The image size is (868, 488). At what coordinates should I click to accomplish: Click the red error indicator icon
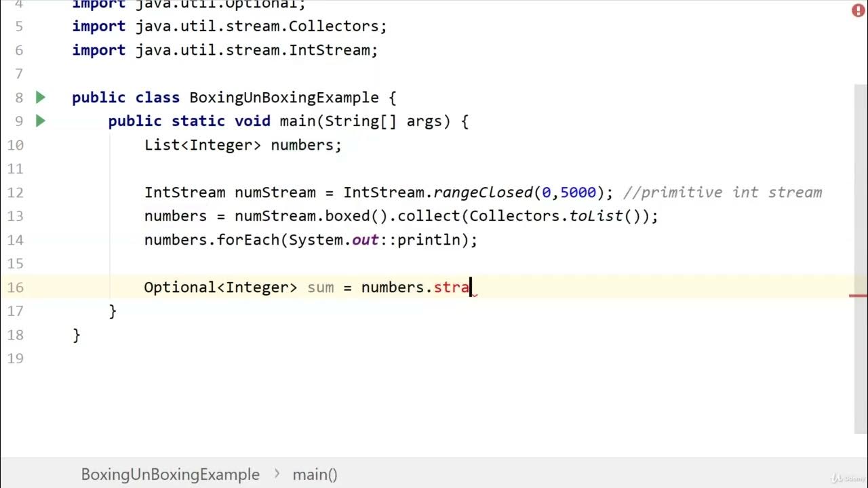(x=859, y=9)
